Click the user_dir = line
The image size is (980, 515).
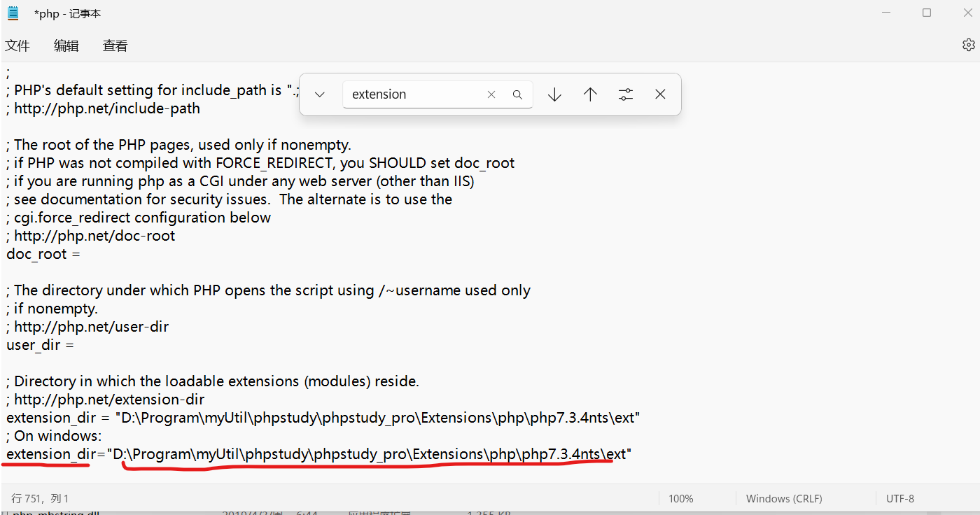pyautogui.click(x=40, y=345)
